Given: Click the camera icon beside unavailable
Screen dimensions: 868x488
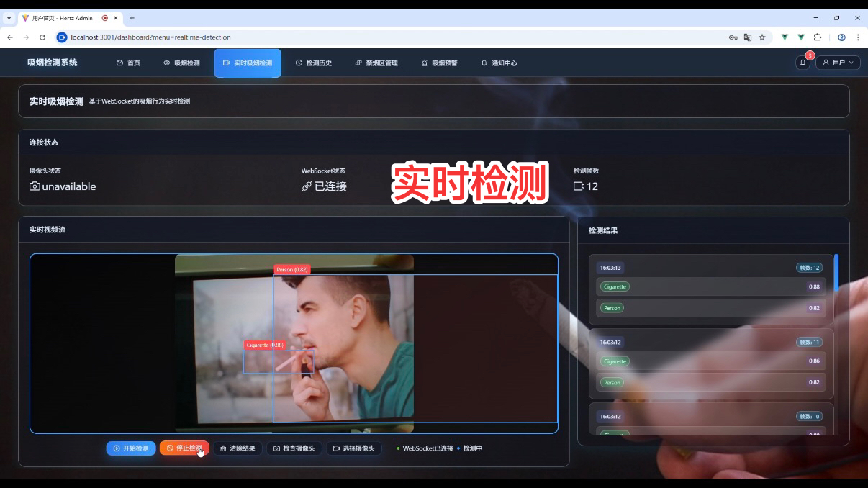Looking at the screenshot, I should [x=35, y=186].
